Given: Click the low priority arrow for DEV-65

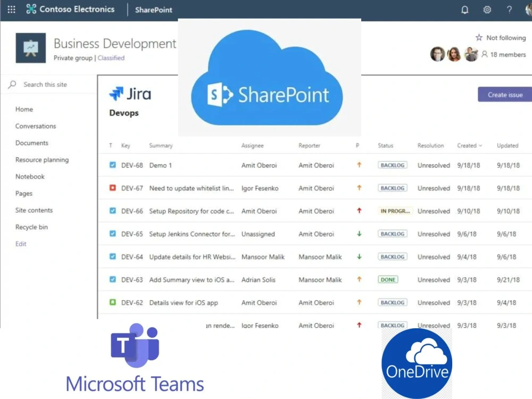Looking at the screenshot, I should pyautogui.click(x=359, y=234).
